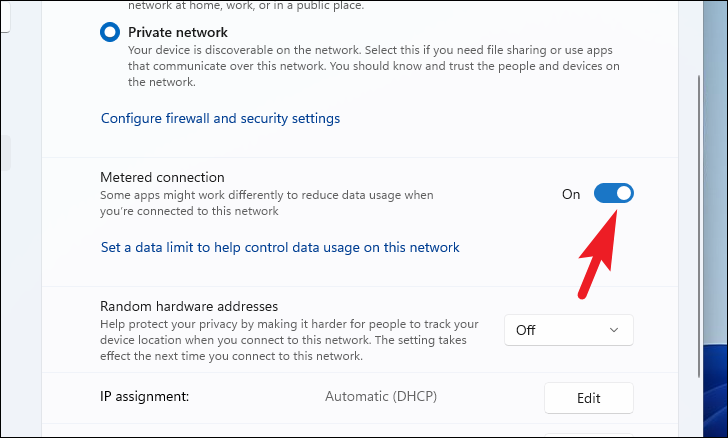This screenshot has height=438, width=728.
Task: Turn off the Metered connection toggle
Action: point(613,194)
